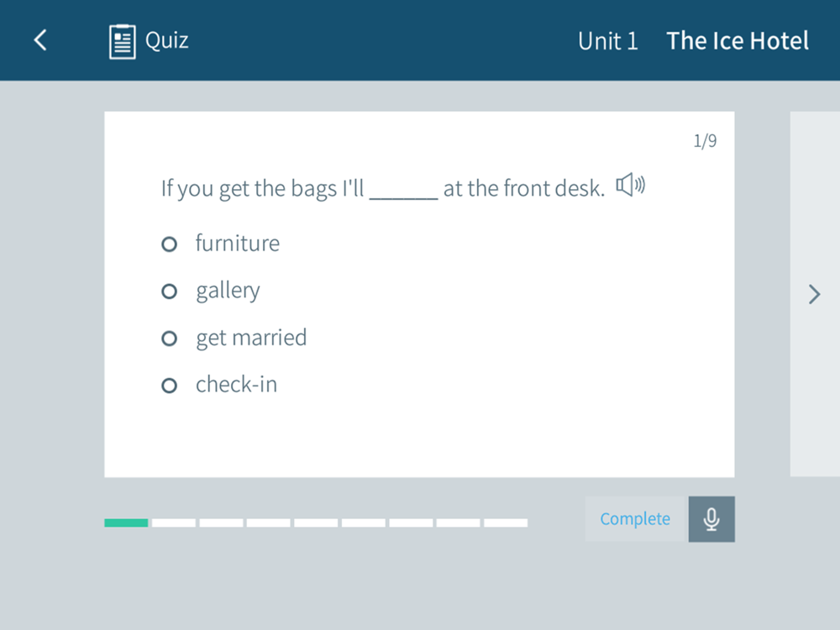
Task: Tap the microphone record button
Action: click(x=711, y=519)
